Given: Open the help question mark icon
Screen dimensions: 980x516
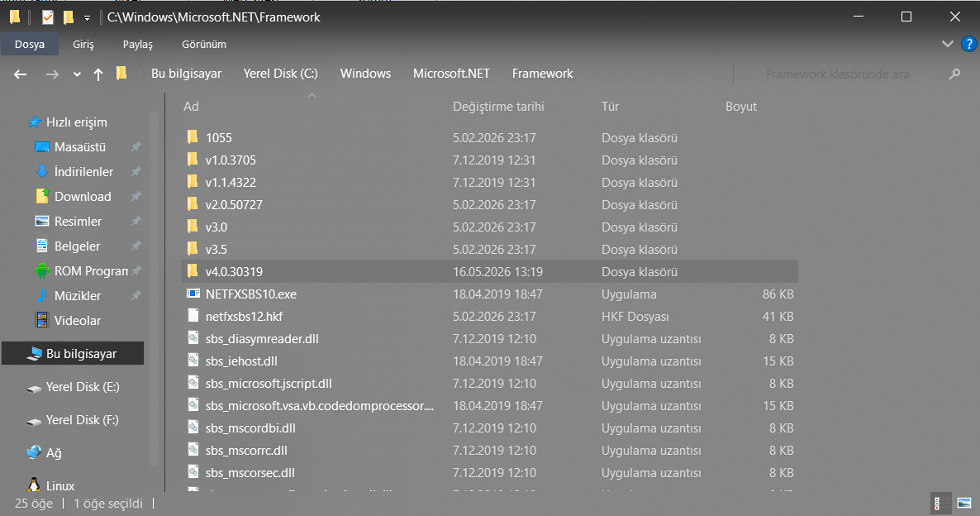Looking at the screenshot, I should (x=968, y=44).
